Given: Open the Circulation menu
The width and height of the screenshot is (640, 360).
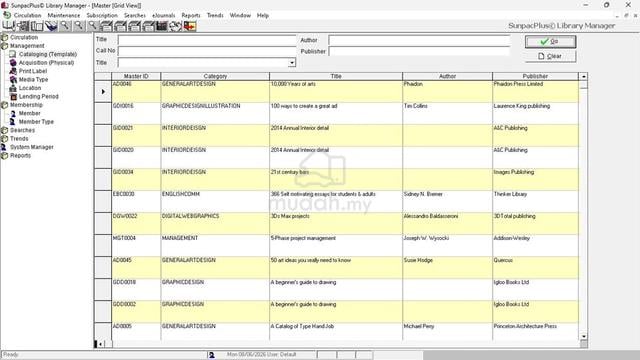Looking at the screenshot, I should [27, 15].
